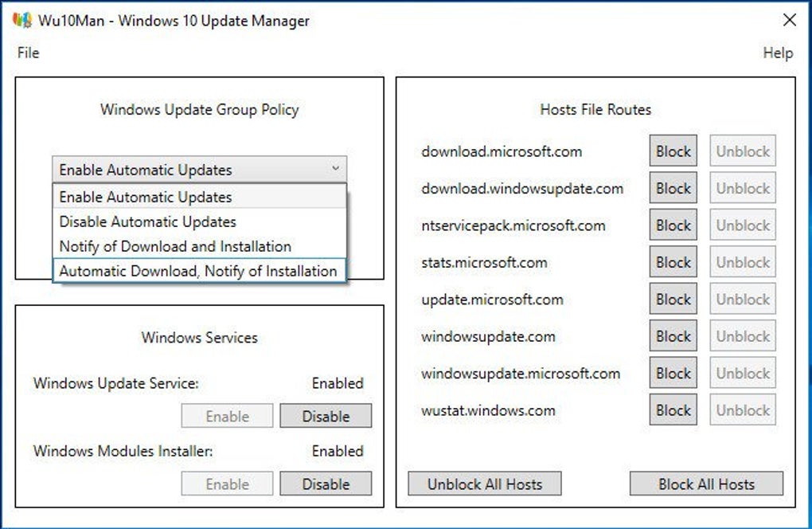Unblock stats.microsoft.com
Screen dimensions: 812x529
point(743,261)
